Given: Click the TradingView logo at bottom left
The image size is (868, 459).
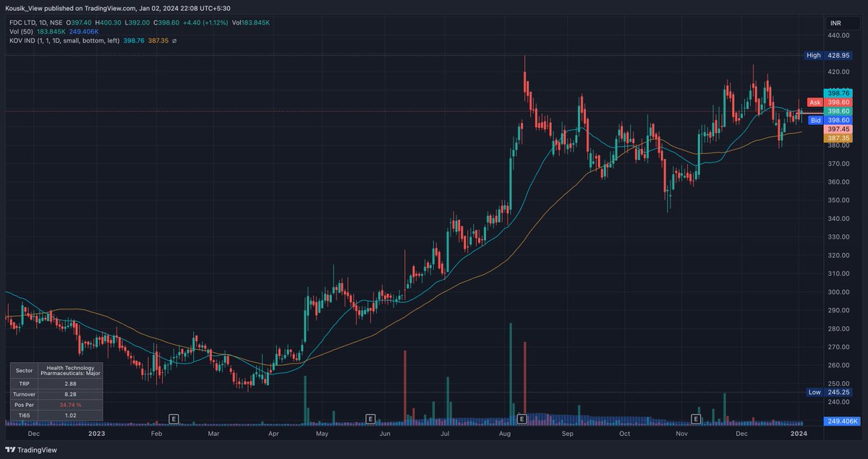Looking at the screenshot, I should [31, 449].
